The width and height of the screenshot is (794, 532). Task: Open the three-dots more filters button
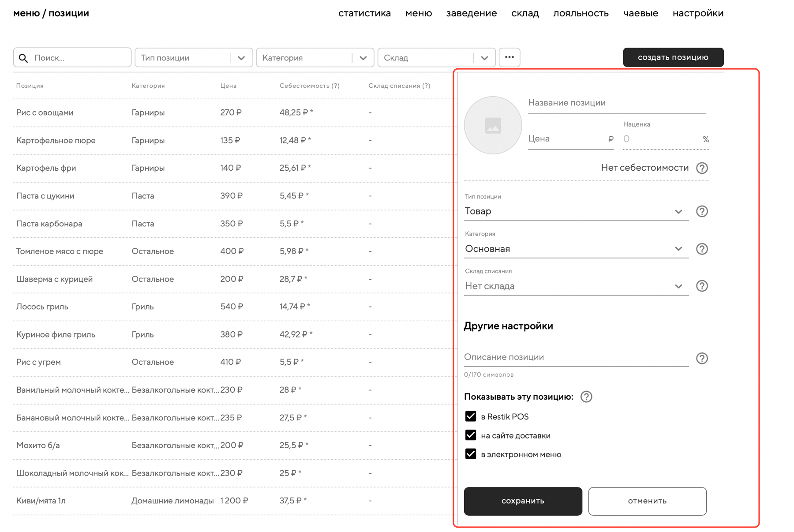509,57
